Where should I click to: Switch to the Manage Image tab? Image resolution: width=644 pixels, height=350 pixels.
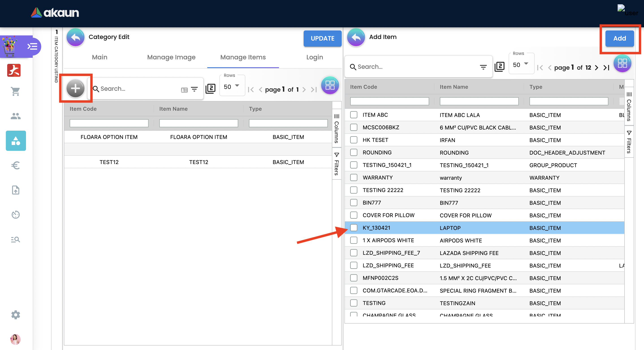pyautogui.click(x=171, y=57)
